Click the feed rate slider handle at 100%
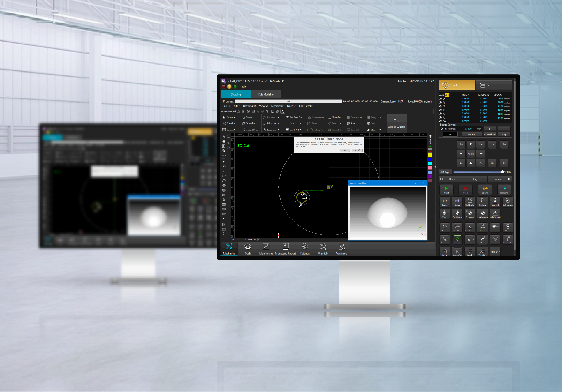The image size is (562, 392). click(x=502, y=172)
